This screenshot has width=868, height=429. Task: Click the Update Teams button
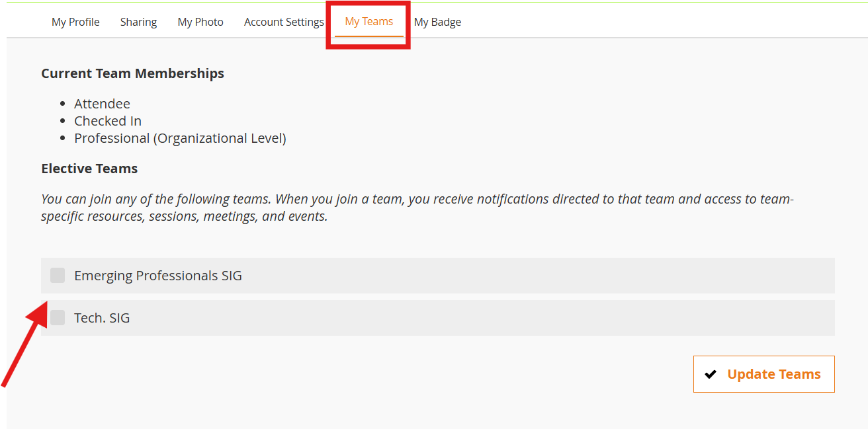coord(763,374)
